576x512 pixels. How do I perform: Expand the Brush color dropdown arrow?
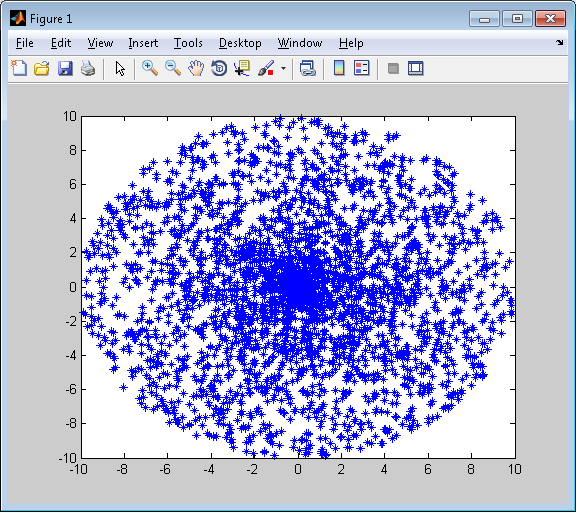[x=283, y=69]
